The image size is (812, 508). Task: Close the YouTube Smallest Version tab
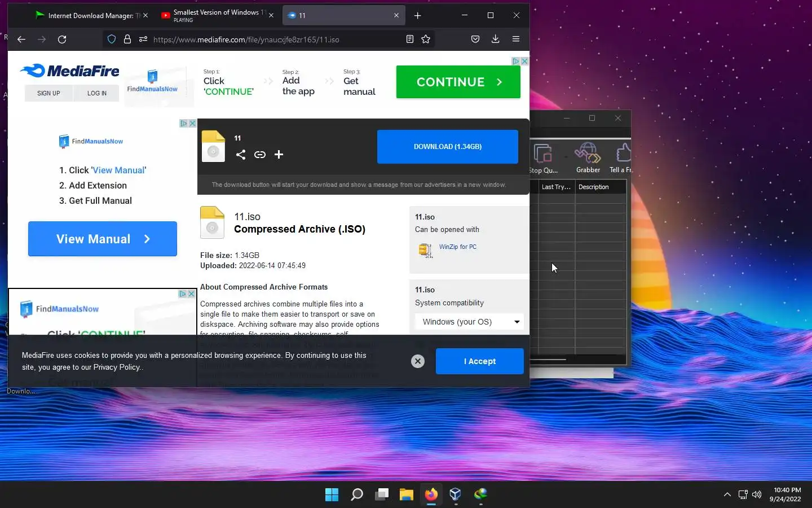(271, 15)
